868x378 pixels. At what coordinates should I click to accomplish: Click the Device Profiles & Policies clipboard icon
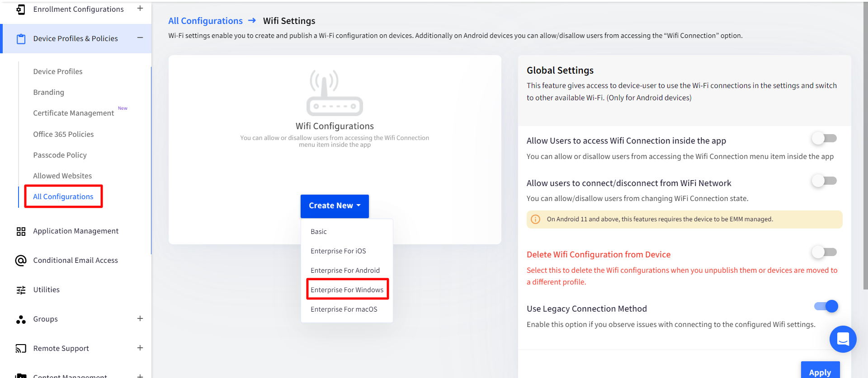[21, 39]
